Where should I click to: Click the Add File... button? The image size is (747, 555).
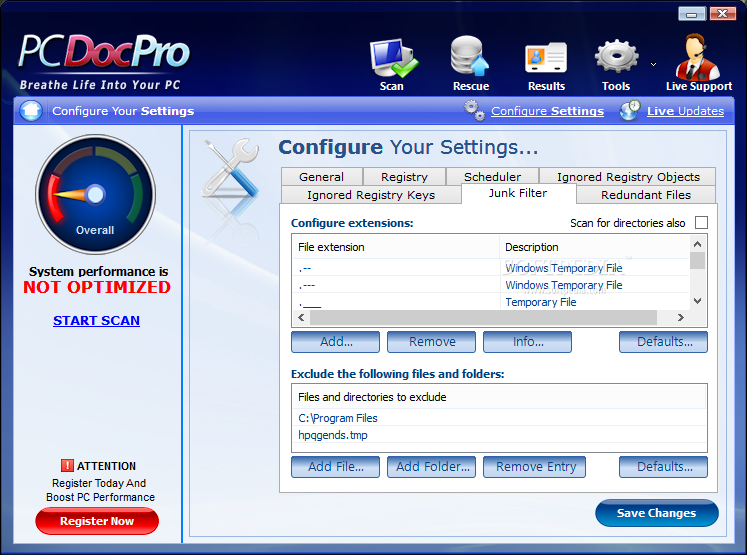(335, 467)
